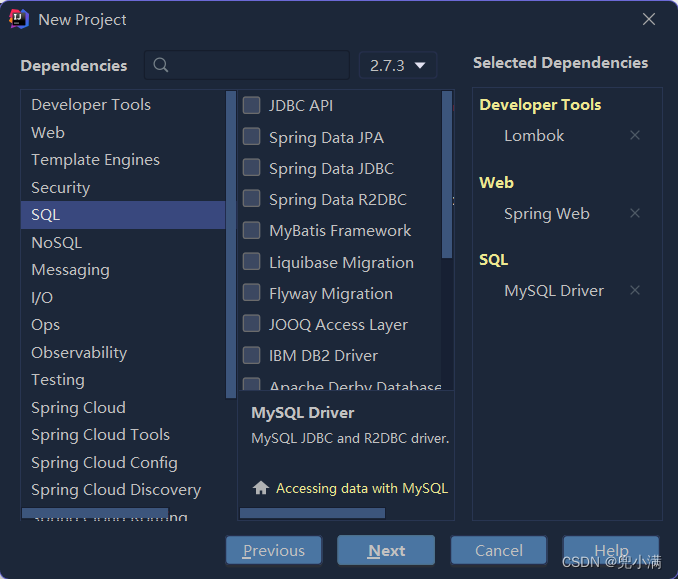678x579 pixels.
Task: Open the NoSQL category
Action: [123, 243]
